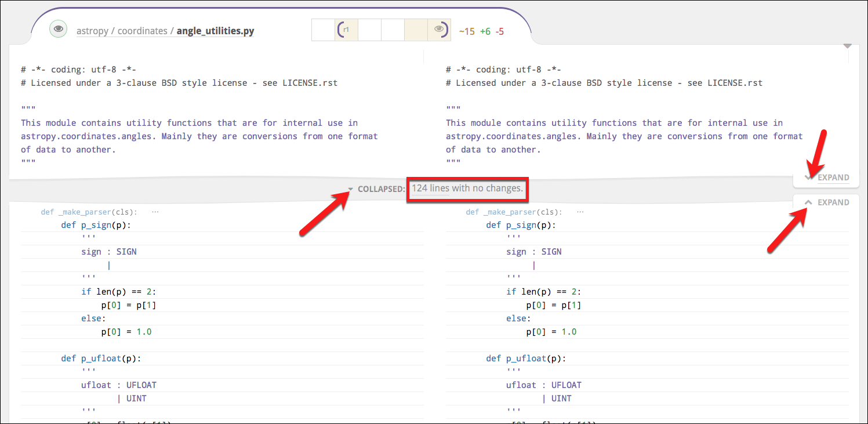Click the COLLAPSED label

click(382, 189)
